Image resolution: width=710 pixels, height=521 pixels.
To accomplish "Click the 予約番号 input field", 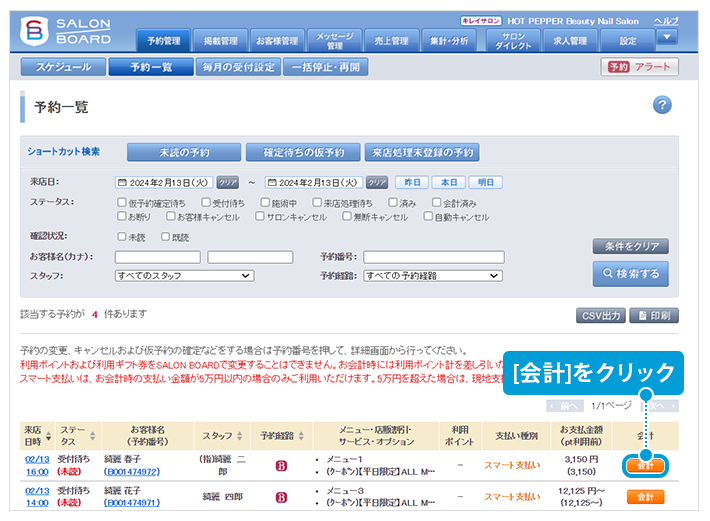I will pos(433,257).
